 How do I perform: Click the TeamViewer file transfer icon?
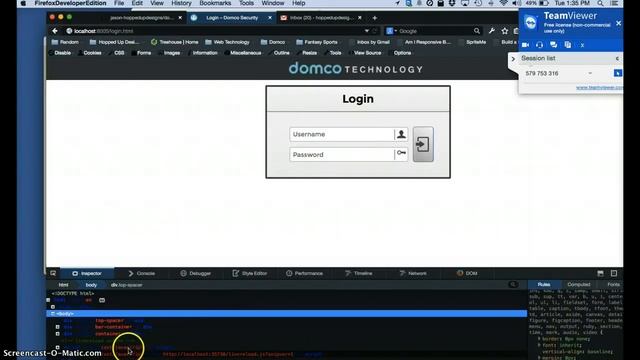[x=568, y=45]
